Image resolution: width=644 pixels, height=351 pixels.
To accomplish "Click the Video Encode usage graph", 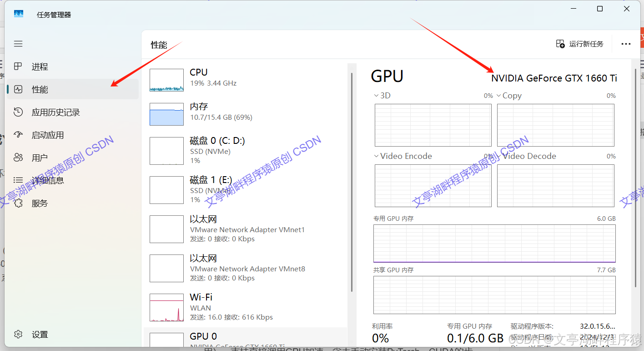I will (433, 186).
